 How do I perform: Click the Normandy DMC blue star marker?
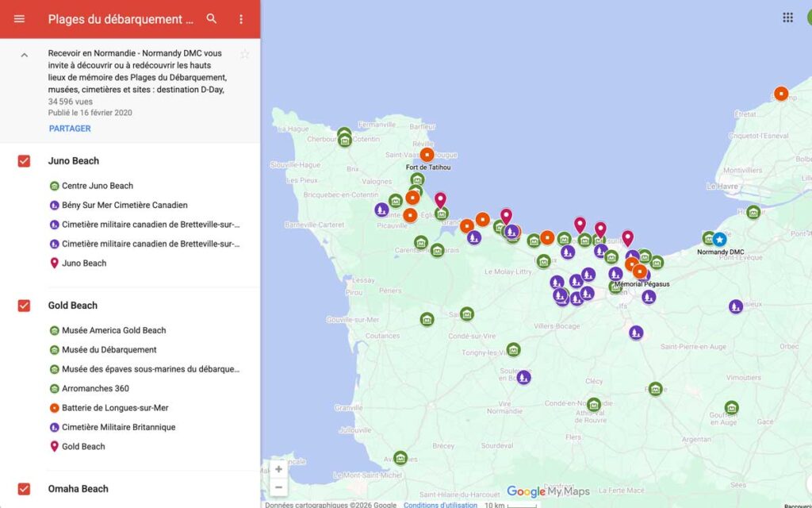click(719, 239)
